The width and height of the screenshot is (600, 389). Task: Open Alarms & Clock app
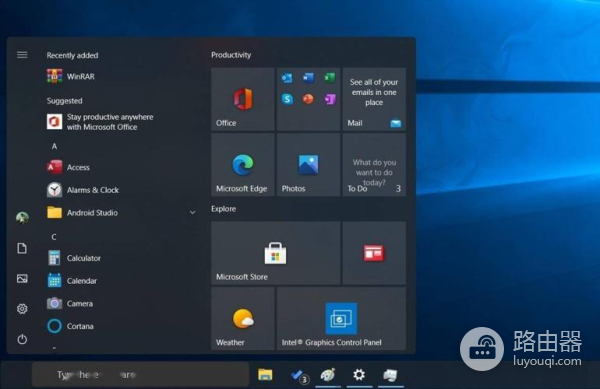click(x=83, y=190)
